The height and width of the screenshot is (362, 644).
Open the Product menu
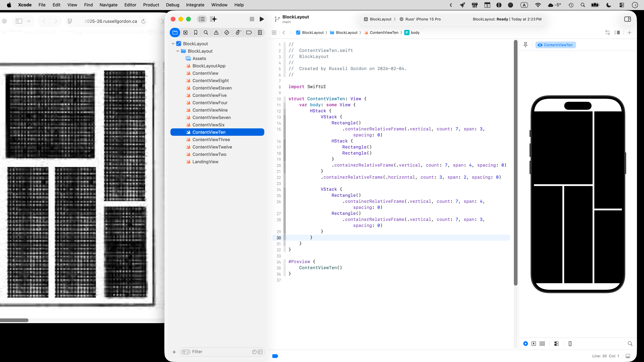(x=151, y=5)
